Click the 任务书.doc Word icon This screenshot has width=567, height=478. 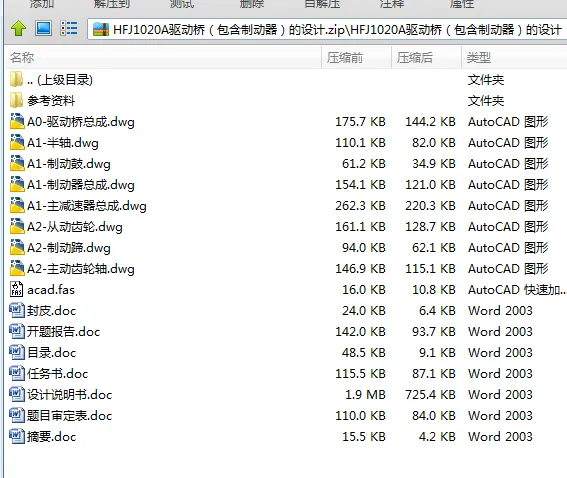[x=17, y=373]
